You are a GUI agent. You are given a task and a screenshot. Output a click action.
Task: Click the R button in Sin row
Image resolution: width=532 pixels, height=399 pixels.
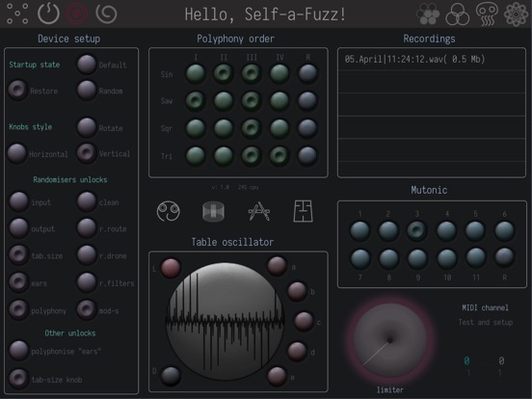(307, 73)
